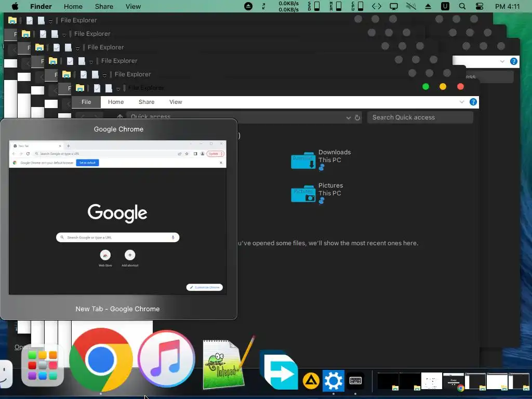Select the New Tab Chrome window preview thumbnail
Screen dimensions: 532x399
click(x=118, y=217)
